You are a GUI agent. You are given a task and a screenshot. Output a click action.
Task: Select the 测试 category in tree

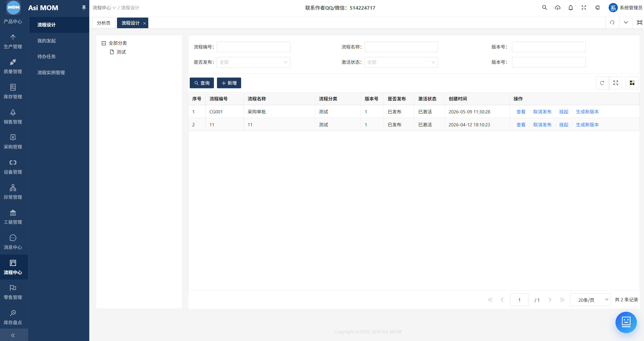121,52
